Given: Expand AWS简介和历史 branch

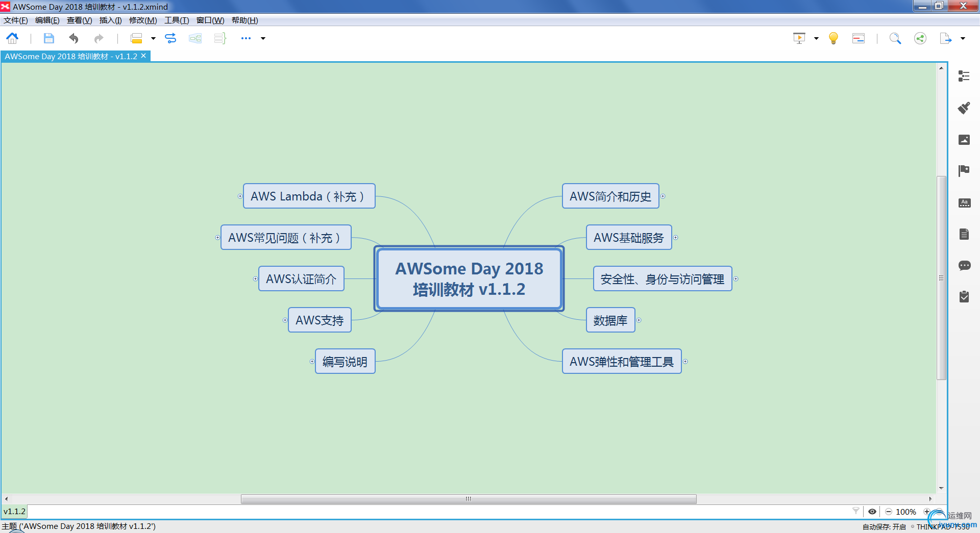Looking at the screenshot, I should click(663, 196).
